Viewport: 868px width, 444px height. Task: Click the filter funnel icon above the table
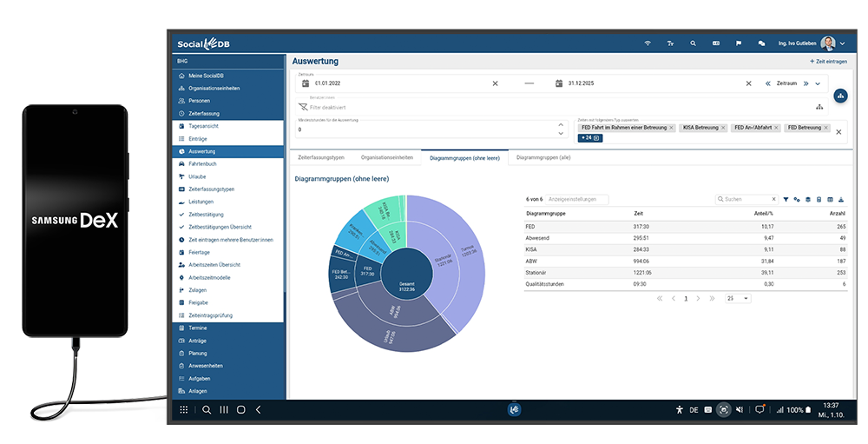point(786,199)
